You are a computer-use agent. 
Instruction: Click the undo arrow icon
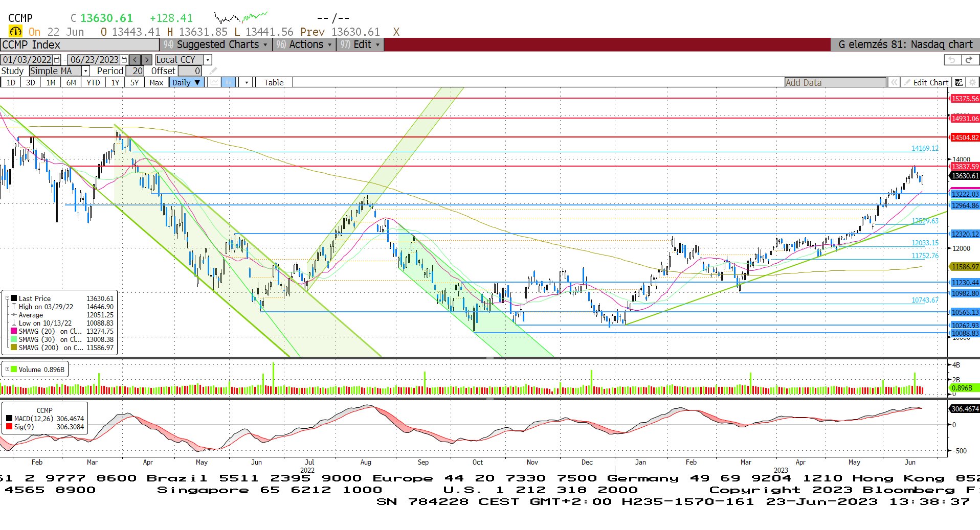951,60
